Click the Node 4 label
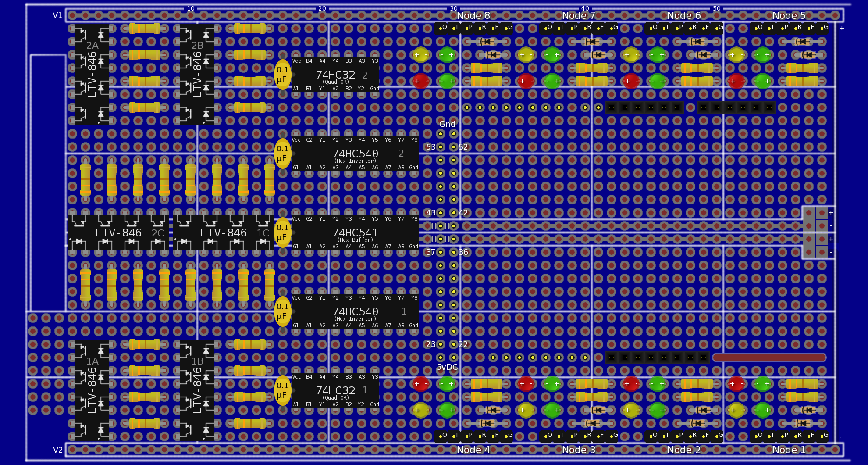Image resolution: width=868 pixels, height=465 pixels. 473,450
